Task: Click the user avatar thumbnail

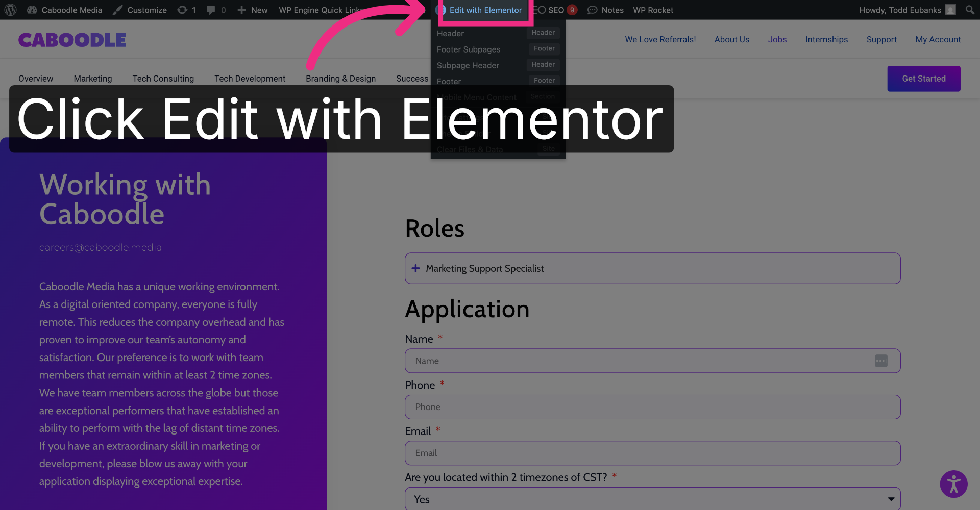Action: click(950, 10)
